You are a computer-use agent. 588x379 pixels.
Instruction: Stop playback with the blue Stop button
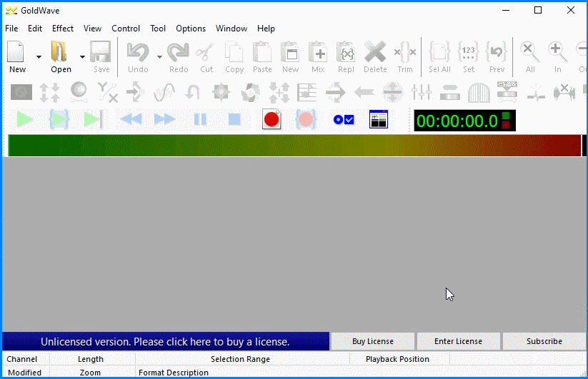pos(234,120)
